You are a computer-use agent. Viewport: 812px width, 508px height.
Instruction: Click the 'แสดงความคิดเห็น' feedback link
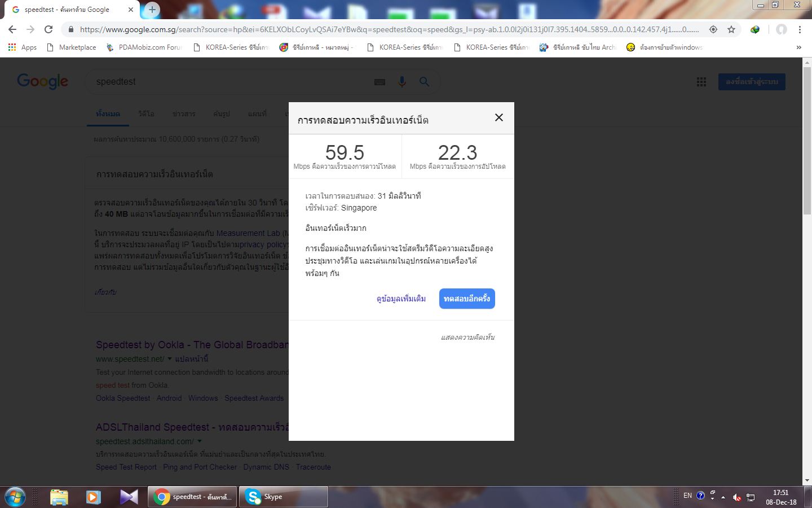[467, 338]
